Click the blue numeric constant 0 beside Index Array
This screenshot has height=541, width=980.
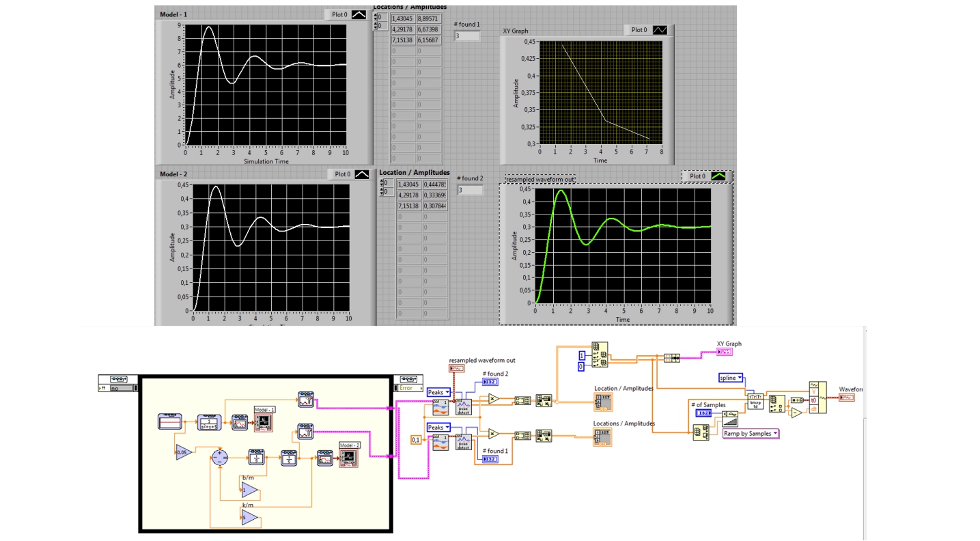click(582, 367)
